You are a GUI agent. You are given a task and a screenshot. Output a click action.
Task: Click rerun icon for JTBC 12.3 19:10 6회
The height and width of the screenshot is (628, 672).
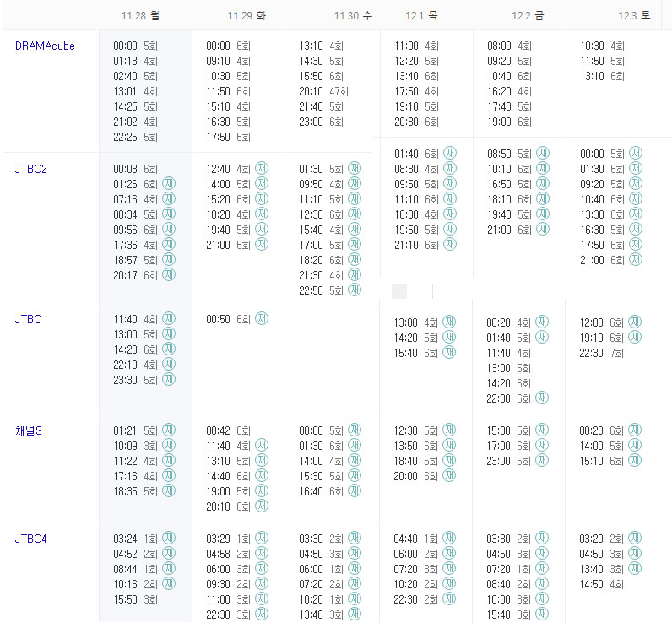point(635,337)
